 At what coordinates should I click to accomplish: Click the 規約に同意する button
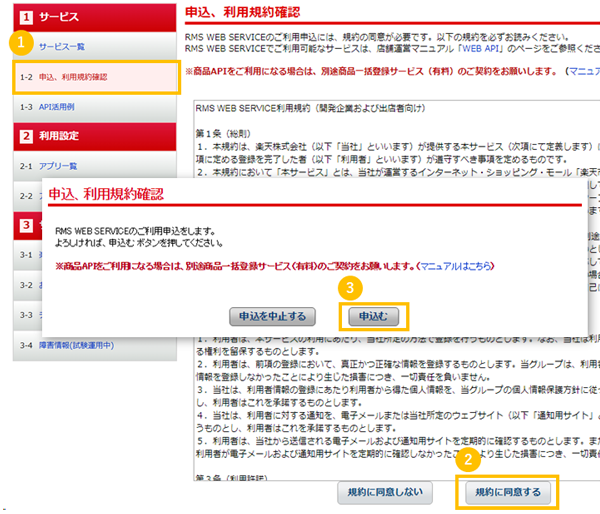click(x=508, y=491)
